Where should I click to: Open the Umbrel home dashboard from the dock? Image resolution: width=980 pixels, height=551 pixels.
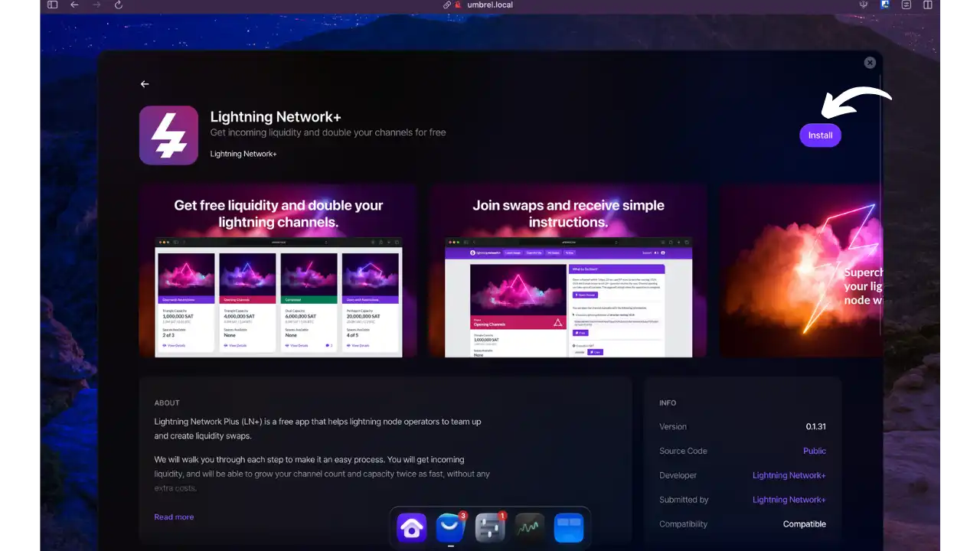click(412, 527)
